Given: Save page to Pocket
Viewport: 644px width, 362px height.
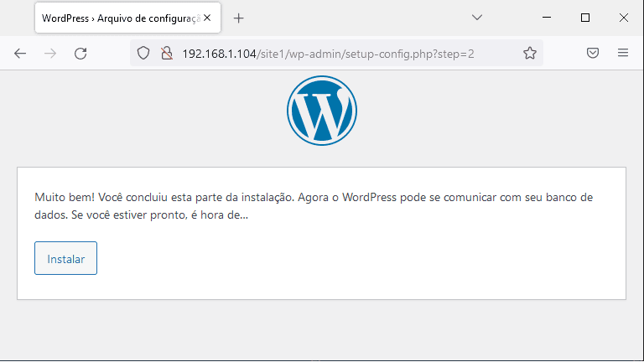Looking at the screenshot, I should [593, 53].
